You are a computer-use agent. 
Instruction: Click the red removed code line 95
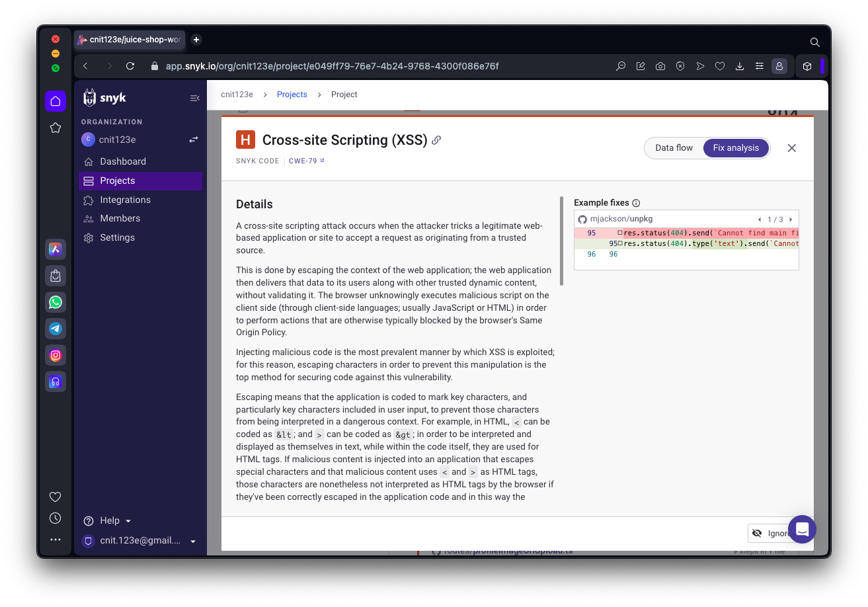[x=686, y=233]
